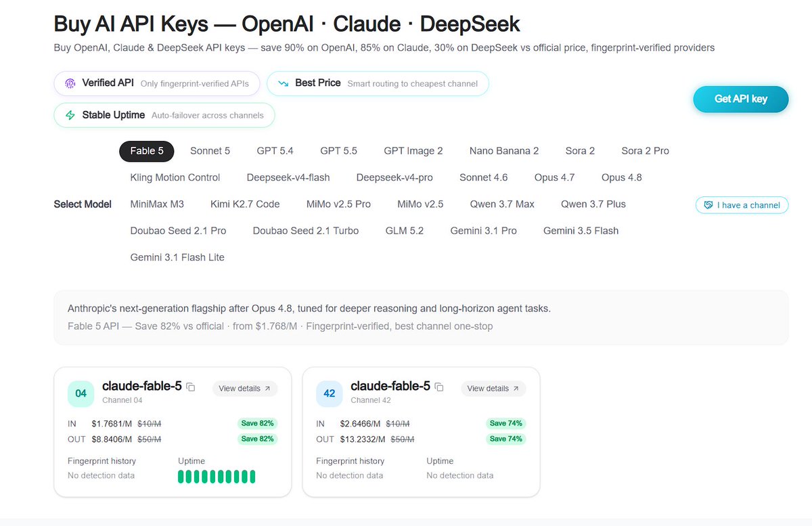Click Save 82% badge on Channel 04 IN row
Screen dimensions: 812x526
pyautogui.click(x=257, y=423)
